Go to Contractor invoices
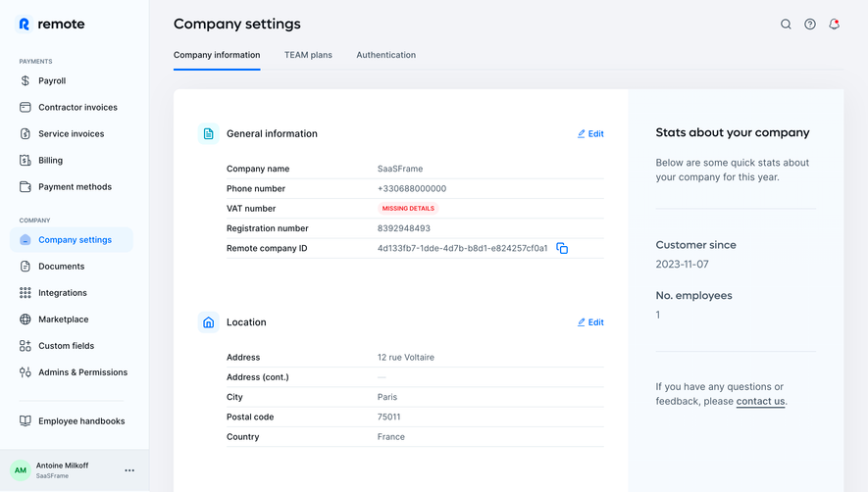The width and height of the screenshot is (868, 492). pos(78,108)
